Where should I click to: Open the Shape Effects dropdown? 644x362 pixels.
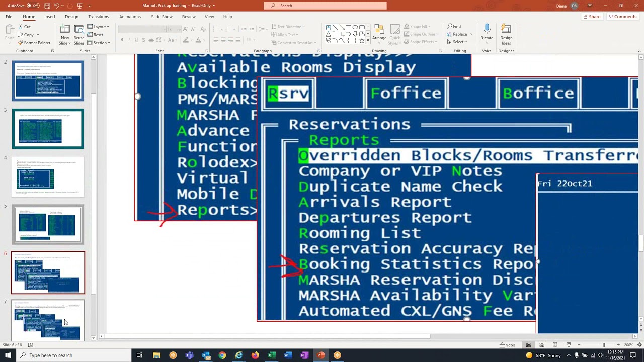[420, 42]
